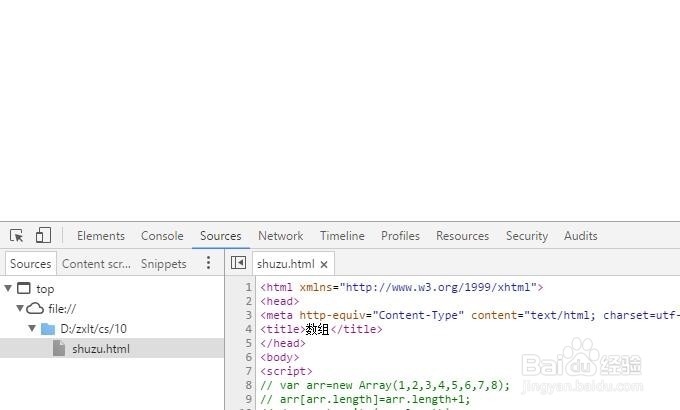Screen dimensions: 680x410
Task: Click the 'var arr=new Array' comment line
Action: pyautogui.click(x=385, y=385)
